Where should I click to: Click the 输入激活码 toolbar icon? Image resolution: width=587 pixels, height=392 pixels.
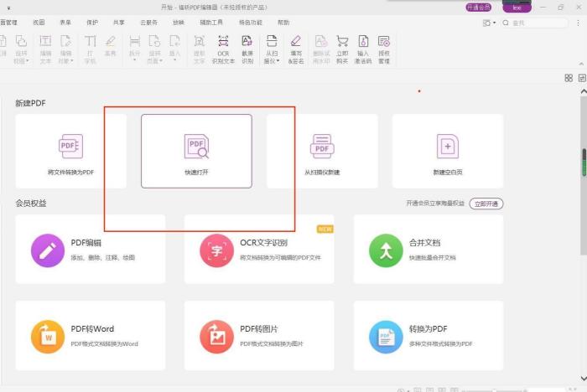(x=363, y=49)
